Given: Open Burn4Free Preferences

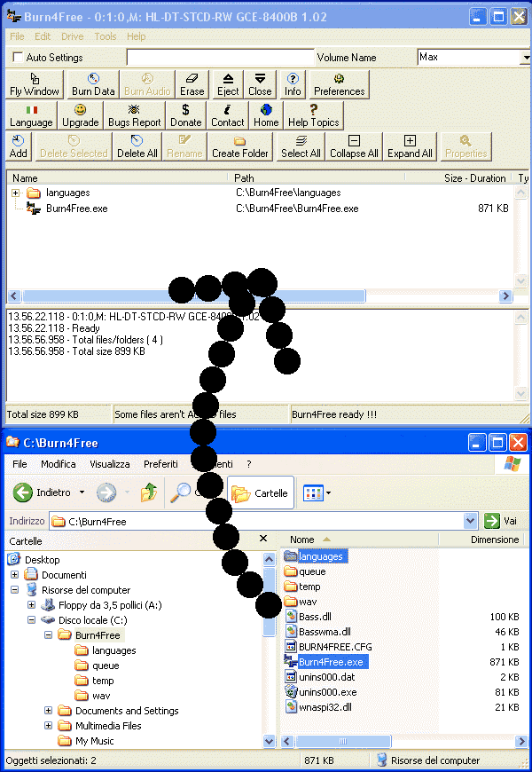Looking at the screenshot, I should 339,84.
